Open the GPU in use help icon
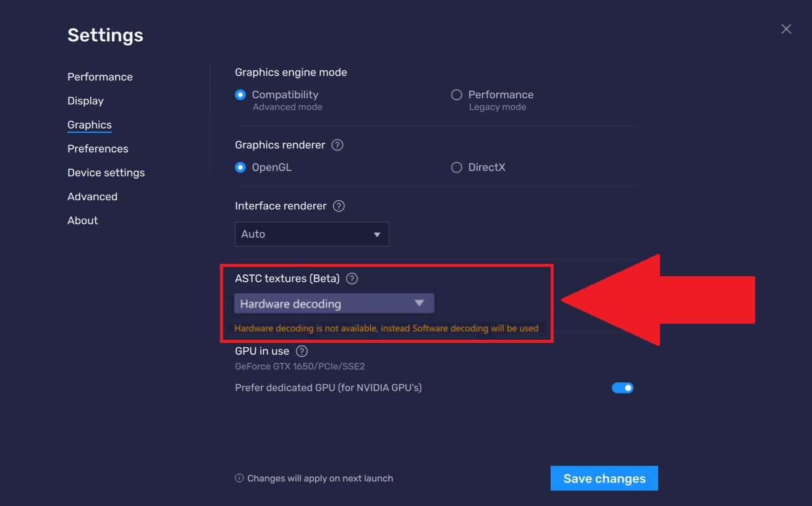 click(301, 351)
